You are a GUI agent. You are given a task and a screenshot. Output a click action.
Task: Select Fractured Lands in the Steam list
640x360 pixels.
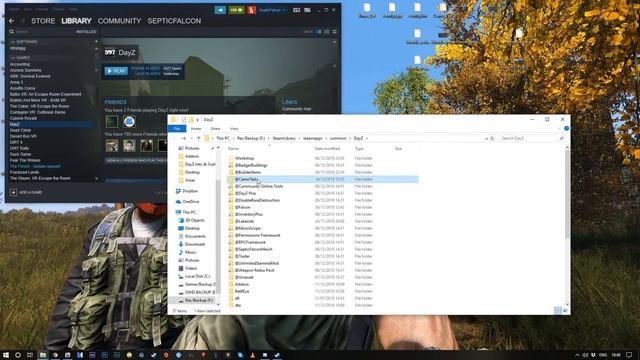point(24,172)
